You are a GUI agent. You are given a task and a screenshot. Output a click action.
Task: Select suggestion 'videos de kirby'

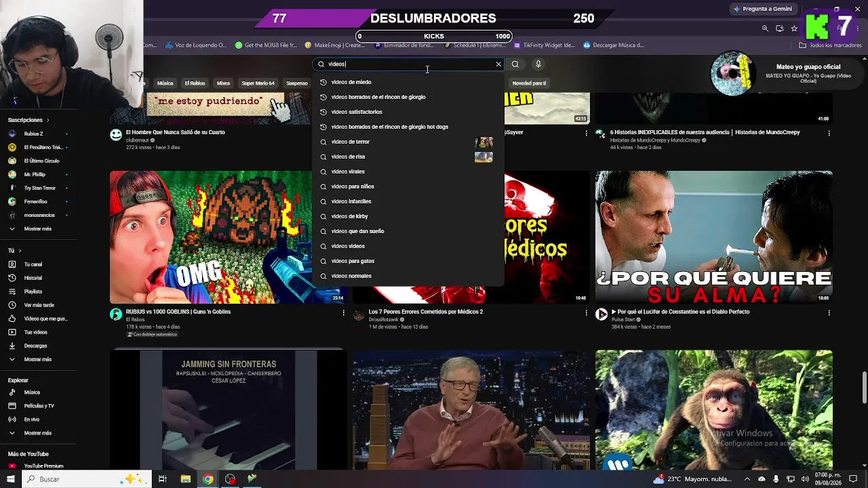tap(408, 216)
